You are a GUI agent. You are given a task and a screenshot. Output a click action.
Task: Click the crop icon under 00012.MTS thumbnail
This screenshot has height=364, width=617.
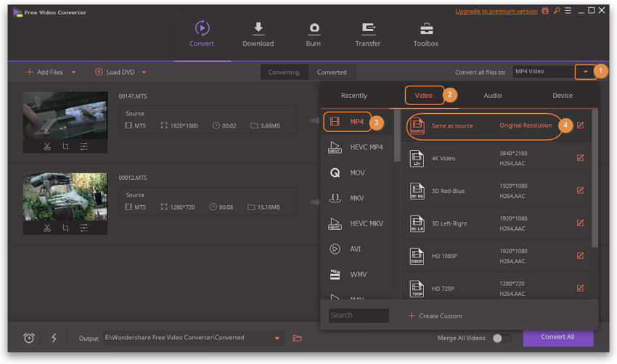coord(65,228)
